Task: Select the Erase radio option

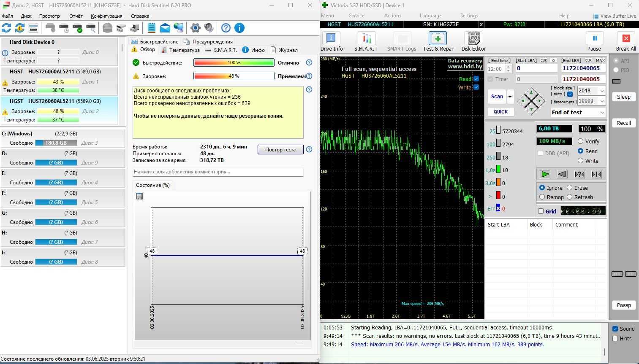Action: 569,188
